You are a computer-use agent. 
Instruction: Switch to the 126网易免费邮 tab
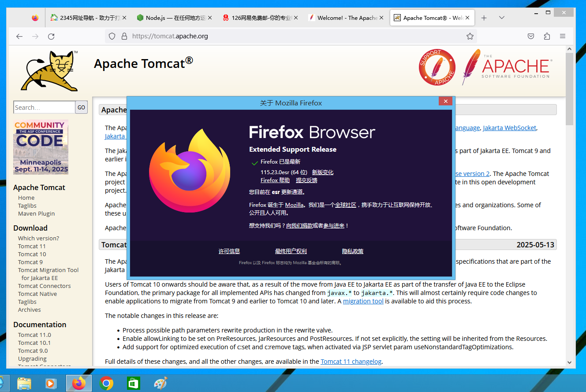click(259, 18)
